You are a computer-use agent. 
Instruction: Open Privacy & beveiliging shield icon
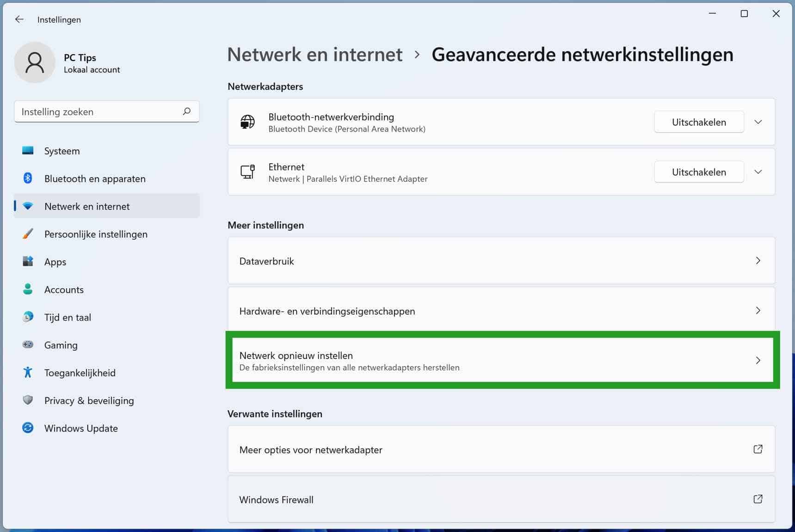point(27,400)
